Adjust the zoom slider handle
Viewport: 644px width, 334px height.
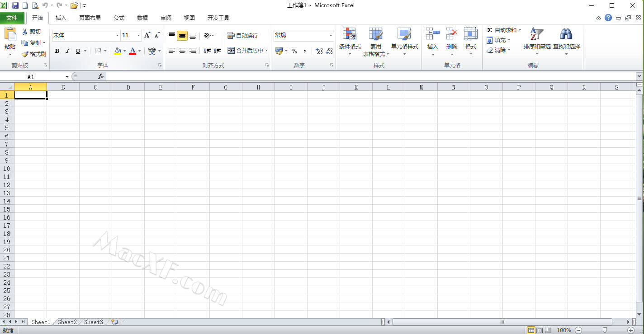coord(605,330)
